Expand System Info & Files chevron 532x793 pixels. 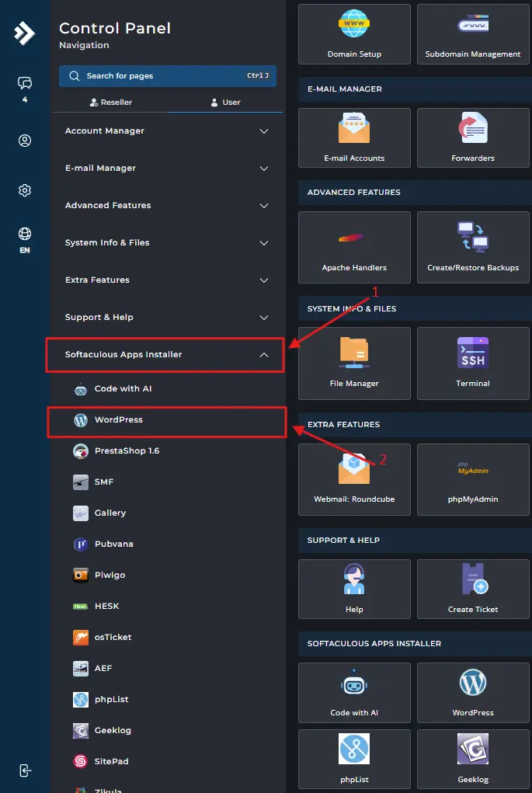[x=264, y=243]
